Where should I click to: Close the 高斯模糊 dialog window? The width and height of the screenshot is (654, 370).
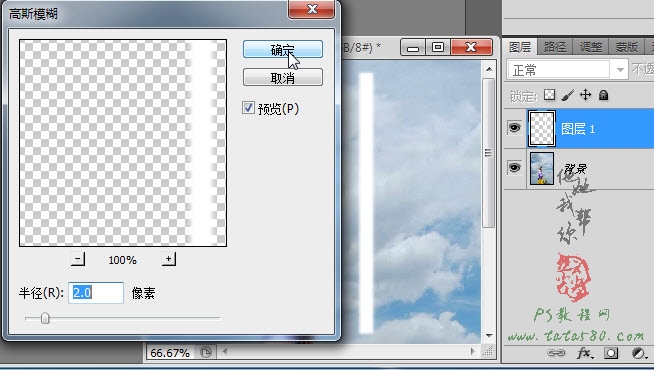312,9
